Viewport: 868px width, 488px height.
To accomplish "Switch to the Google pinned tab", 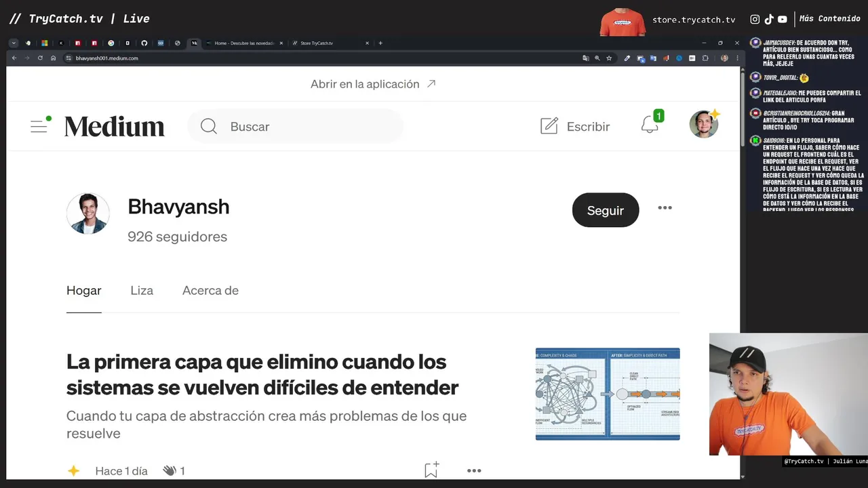I will (111, 43).
